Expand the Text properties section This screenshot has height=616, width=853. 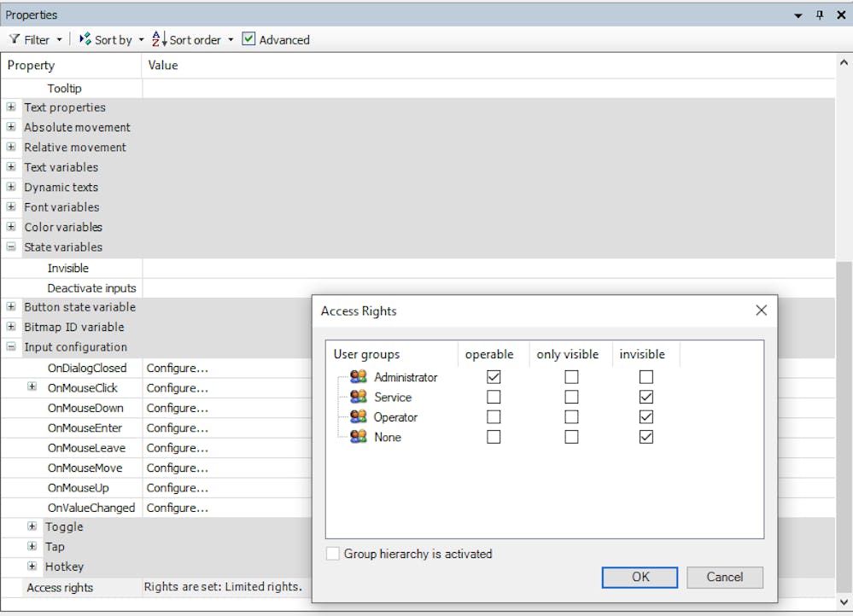(x=11, y=108)
